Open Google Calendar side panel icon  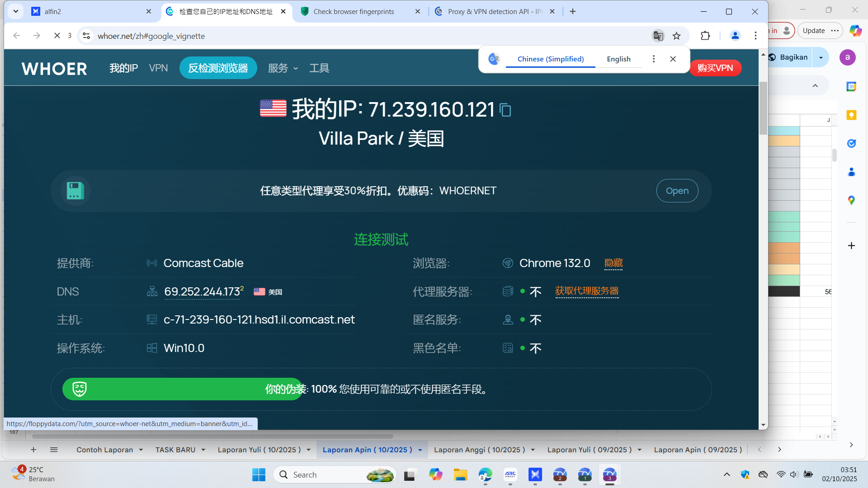(x=851, y=86)
